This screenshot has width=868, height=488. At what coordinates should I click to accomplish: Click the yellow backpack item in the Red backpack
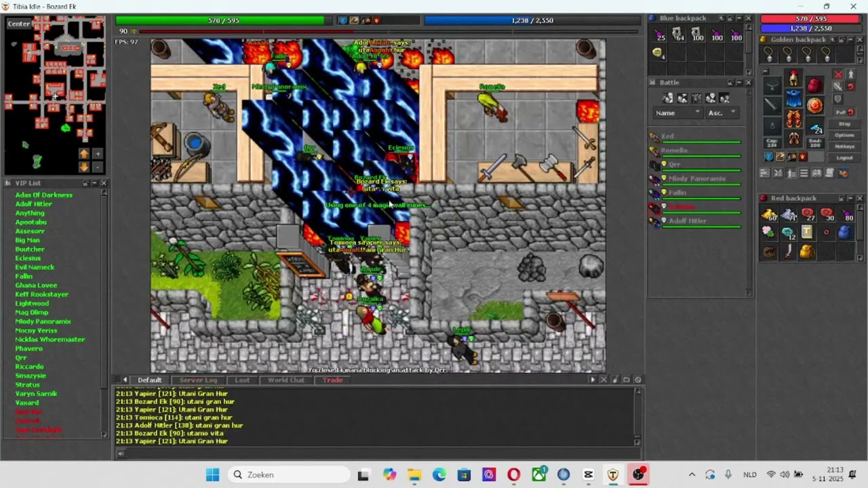pos(807,251)
